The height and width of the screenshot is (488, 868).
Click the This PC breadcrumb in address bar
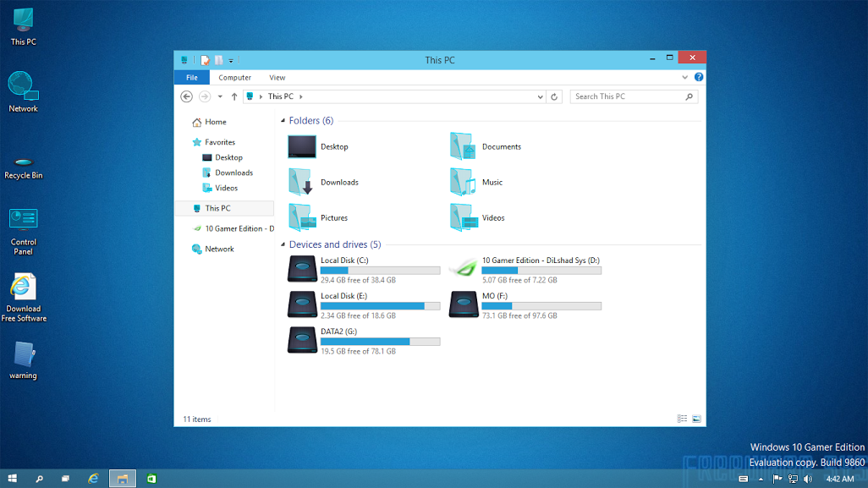[281, 96]
